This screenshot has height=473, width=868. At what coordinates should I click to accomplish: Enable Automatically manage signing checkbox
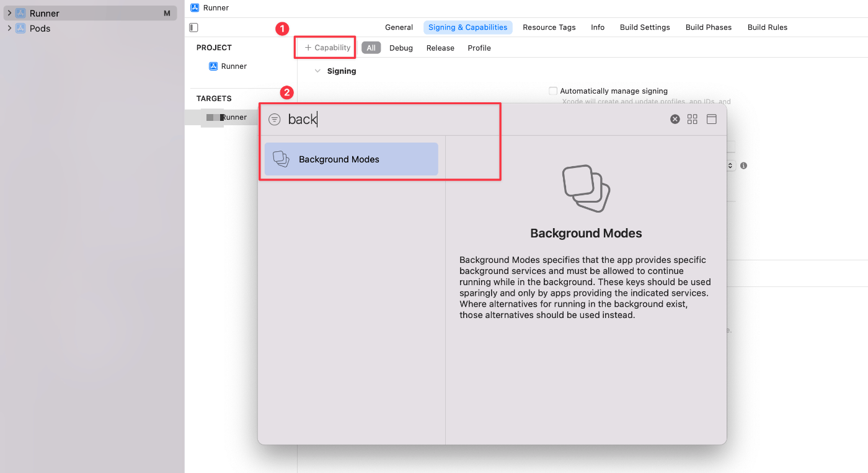(553, 91)
